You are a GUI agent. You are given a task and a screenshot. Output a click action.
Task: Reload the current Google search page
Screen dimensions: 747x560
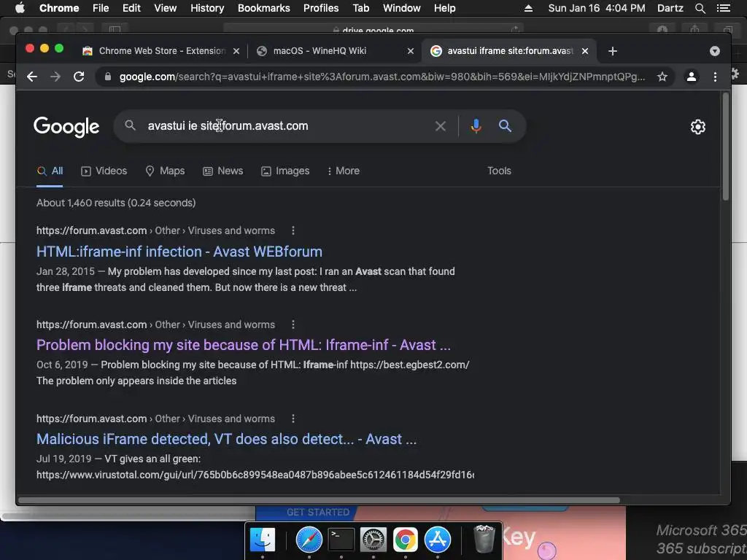tap(79, 77)
